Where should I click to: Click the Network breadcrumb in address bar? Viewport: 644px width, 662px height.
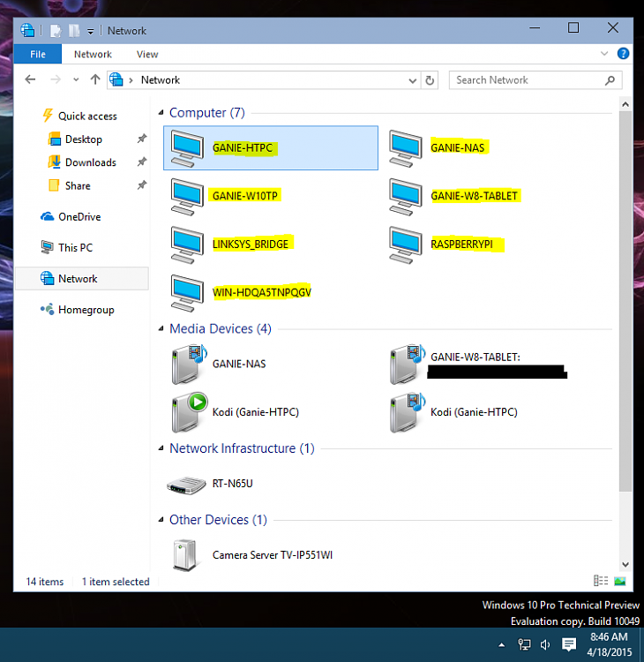pyautogui.click(x=161, y=80)
